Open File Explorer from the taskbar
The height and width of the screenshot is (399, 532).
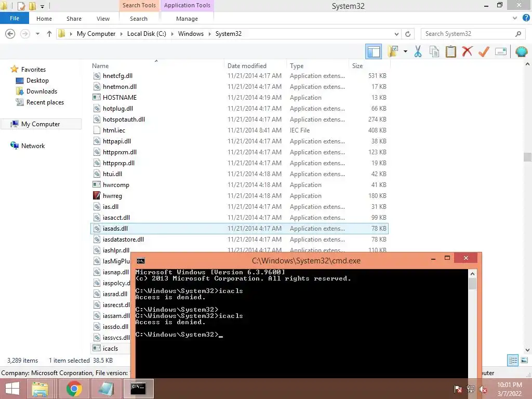click(39, 389)
